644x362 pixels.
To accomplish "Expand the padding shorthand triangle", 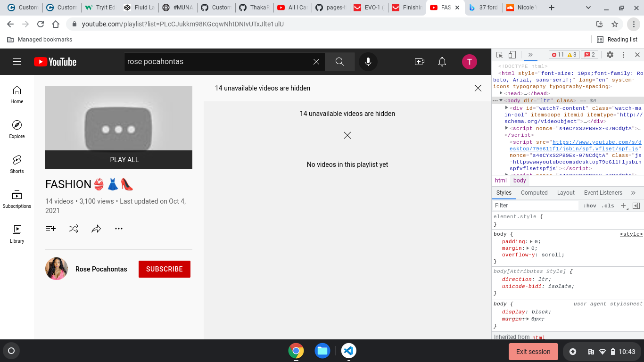I will pyautogui.click(x=531, y=241).
